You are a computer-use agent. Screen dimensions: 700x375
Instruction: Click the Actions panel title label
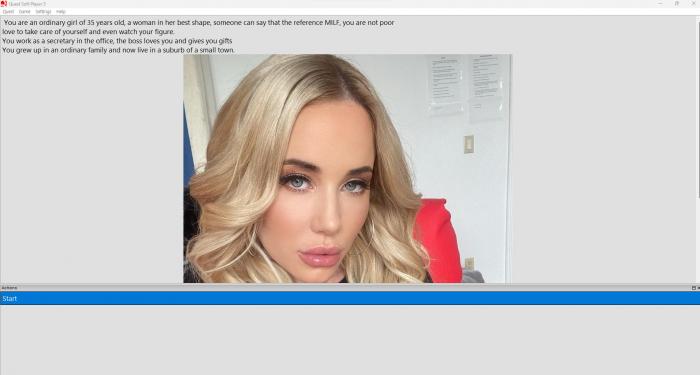[9, 288]
